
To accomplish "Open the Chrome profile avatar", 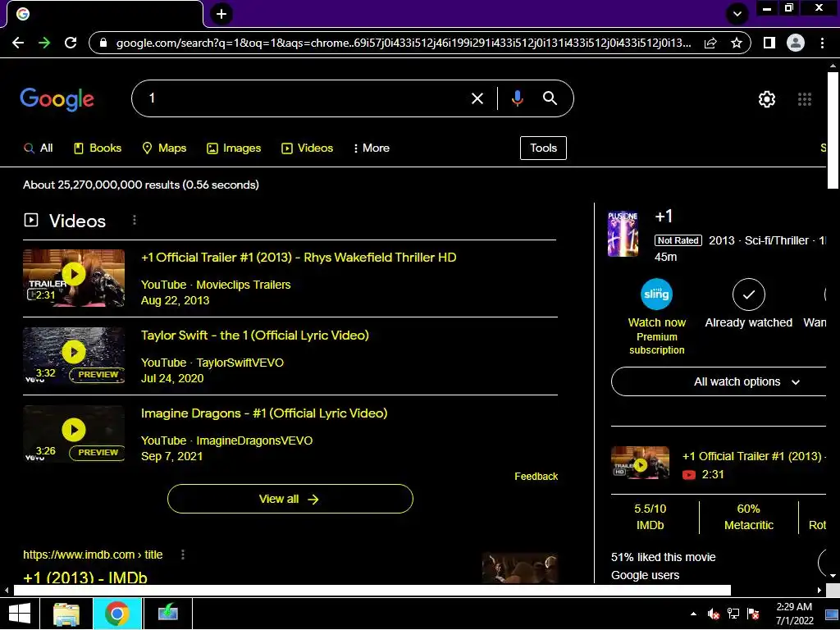I will [796, 43].
